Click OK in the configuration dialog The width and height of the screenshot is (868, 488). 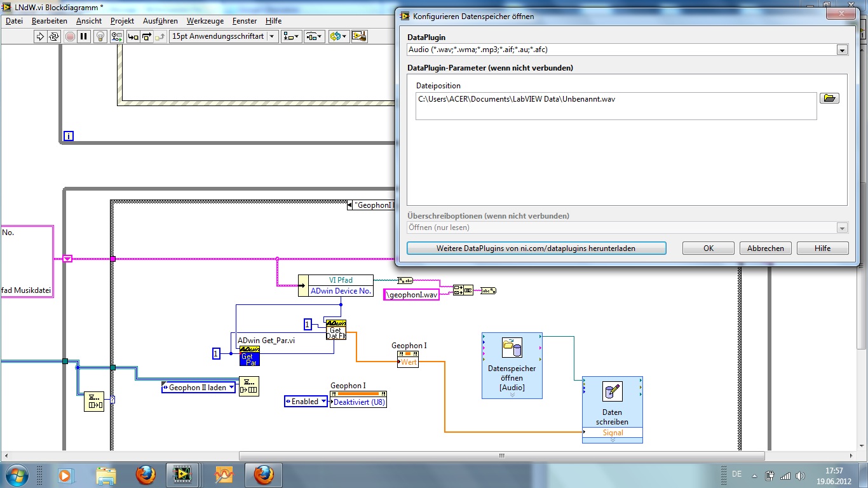[x=709, y=248]
